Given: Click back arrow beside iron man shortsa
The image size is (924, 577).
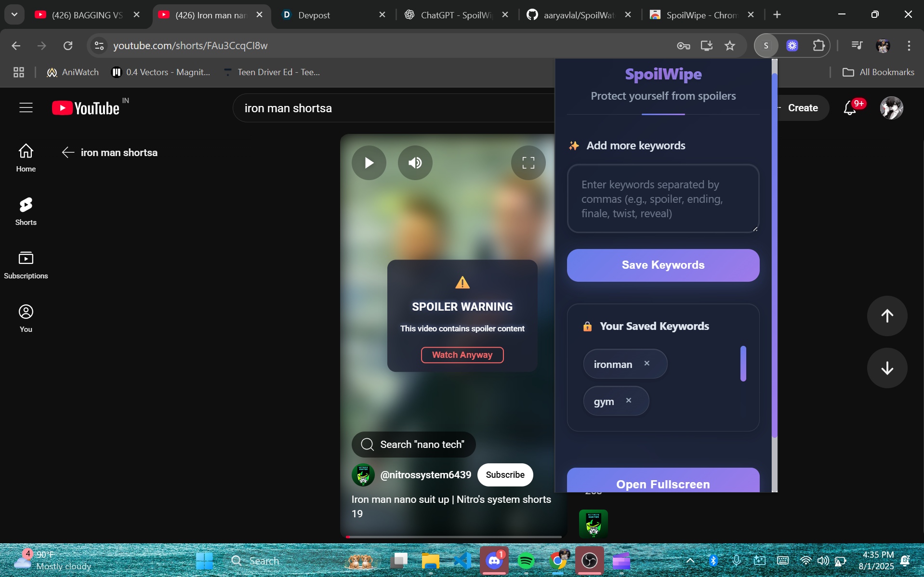Looking at the screenshot, I should (x=68, y=152).
